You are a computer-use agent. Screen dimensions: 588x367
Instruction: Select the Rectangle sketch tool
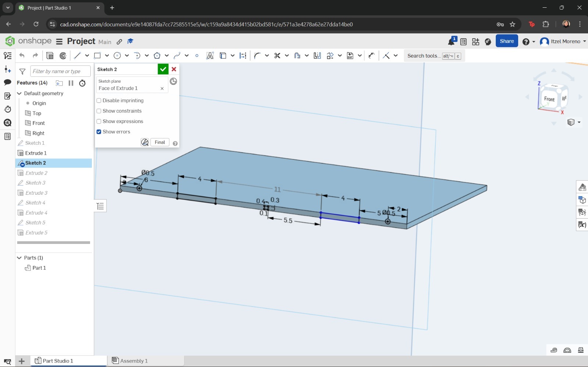point(97,55)
